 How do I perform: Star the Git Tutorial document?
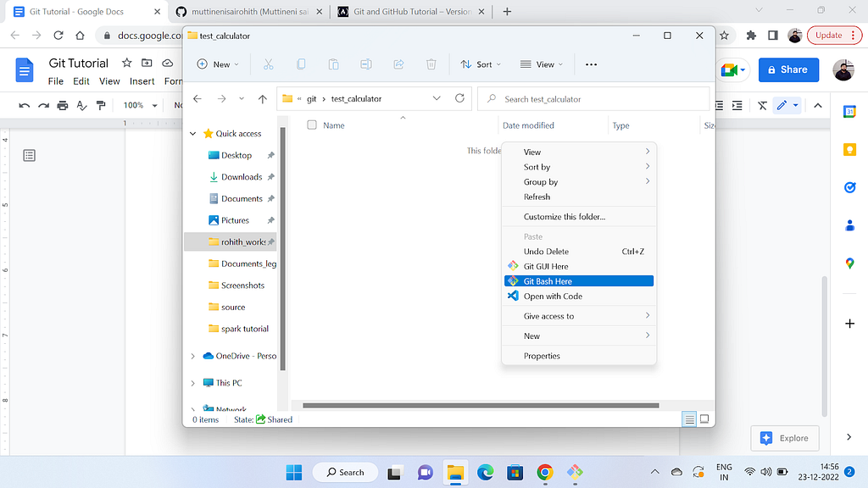tap(126, 64)
